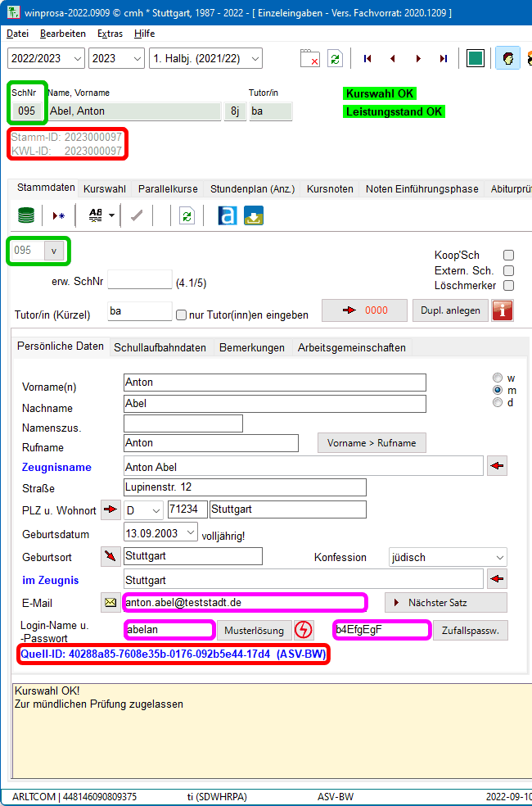This screenshot has width=532, height=806.
Task: Switch to the Kurswahl tab
Action: 104,188
